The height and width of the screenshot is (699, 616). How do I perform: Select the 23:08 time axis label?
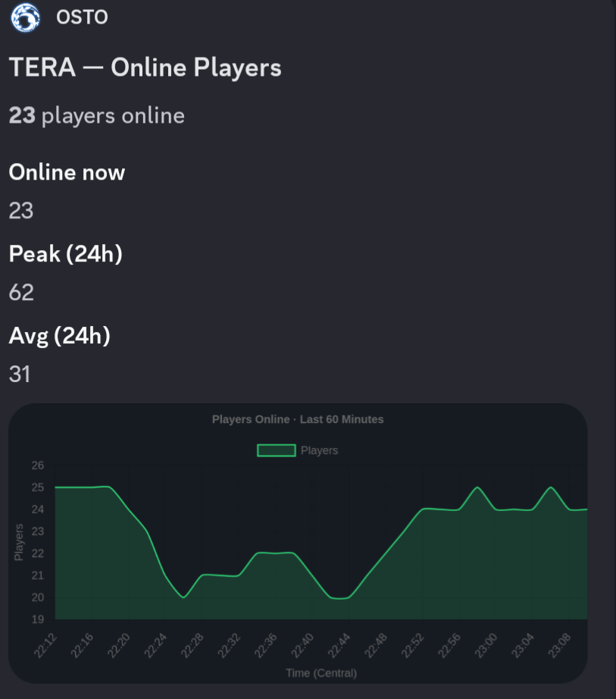coord(559,645)
